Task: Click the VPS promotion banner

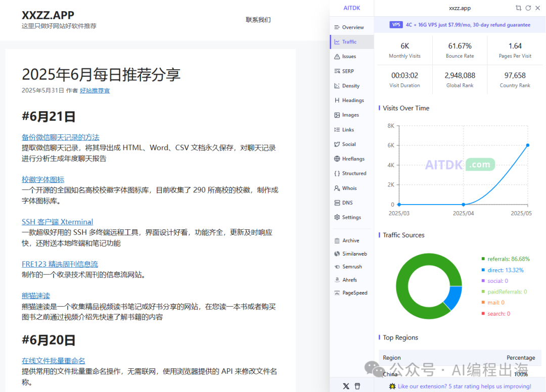Action: pyautogui.click(x=460, y=25)
